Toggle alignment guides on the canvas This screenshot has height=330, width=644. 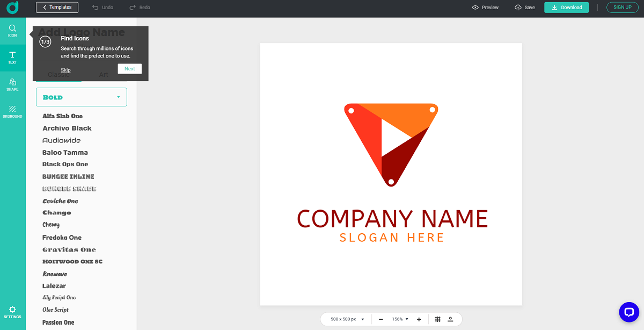(x=451, y=319)
